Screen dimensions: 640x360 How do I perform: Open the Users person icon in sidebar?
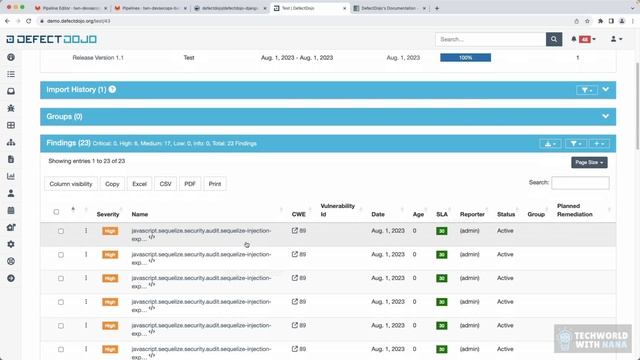11,193
